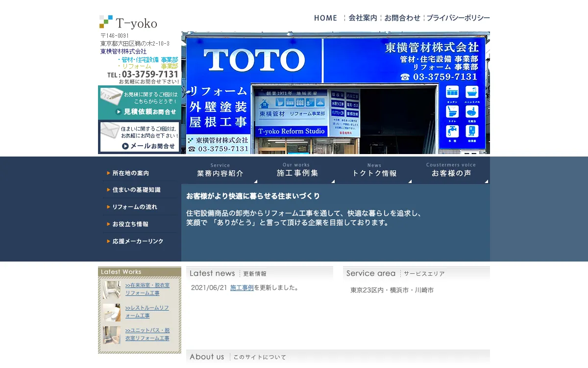Viewport: 588px width, 368px height.
Task: Open 会社案内 page
Action: click(x=363, y=18)
